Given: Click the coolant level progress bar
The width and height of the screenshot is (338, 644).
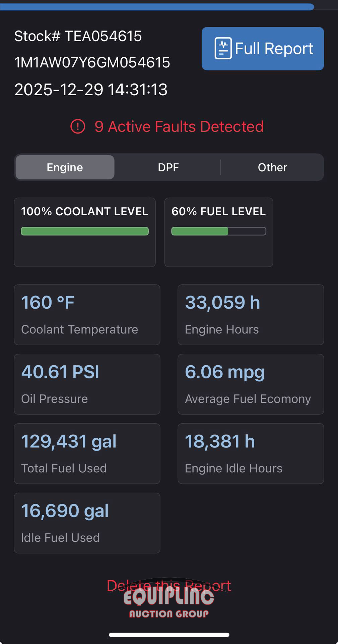Looking at the screenshot, I should click(x=85, y=231).
